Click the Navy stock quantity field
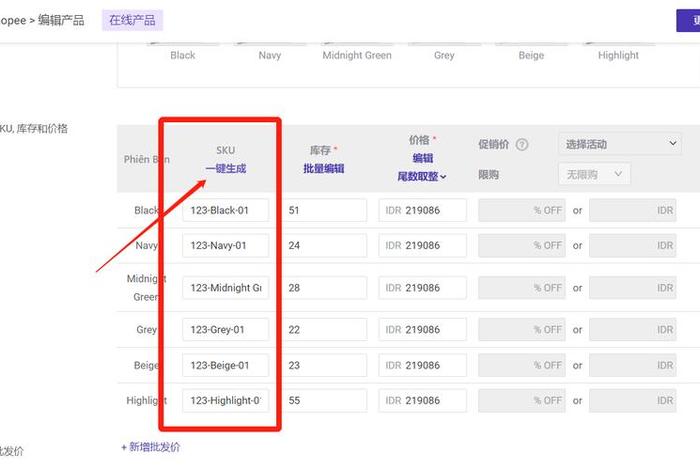700x470 pixels. [x=325, y=245]
